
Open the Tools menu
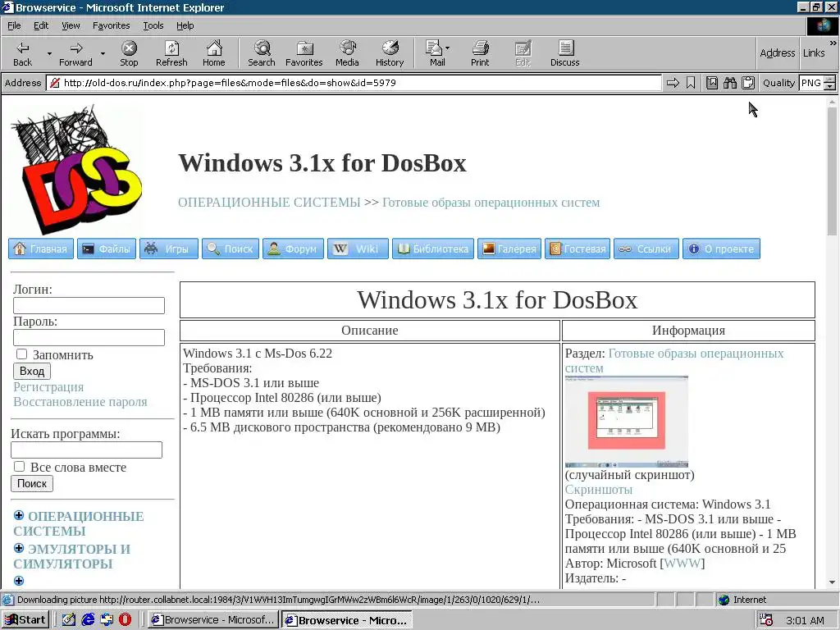coord(153,25)
